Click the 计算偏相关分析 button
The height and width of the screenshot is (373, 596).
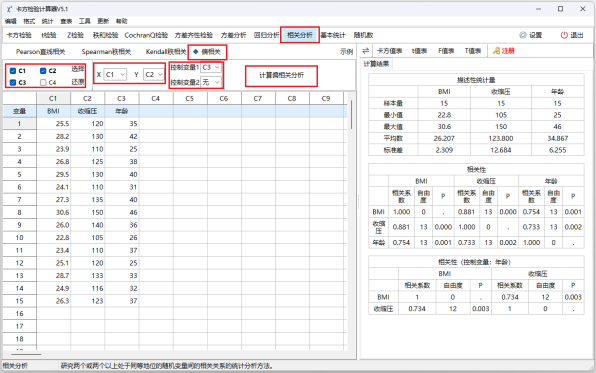pos(281,75)
